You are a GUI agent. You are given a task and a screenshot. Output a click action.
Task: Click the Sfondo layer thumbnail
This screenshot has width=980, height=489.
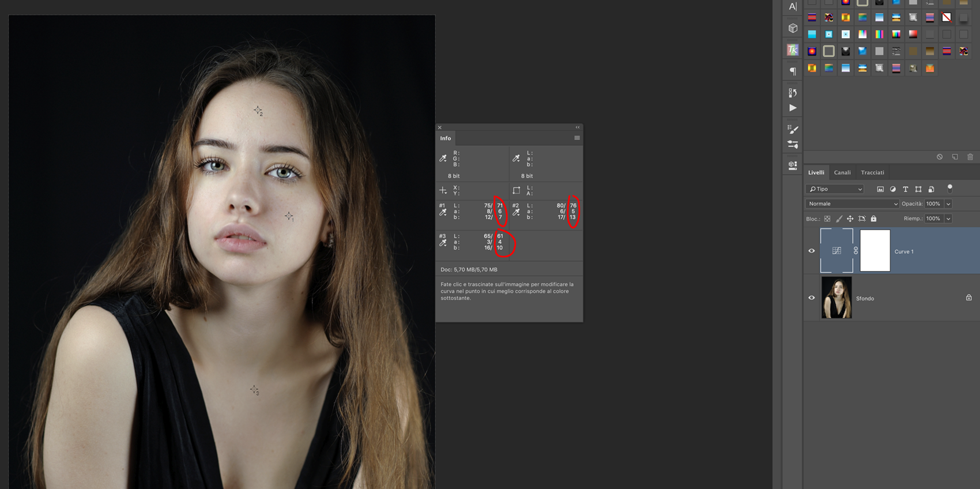coord(836,298)
